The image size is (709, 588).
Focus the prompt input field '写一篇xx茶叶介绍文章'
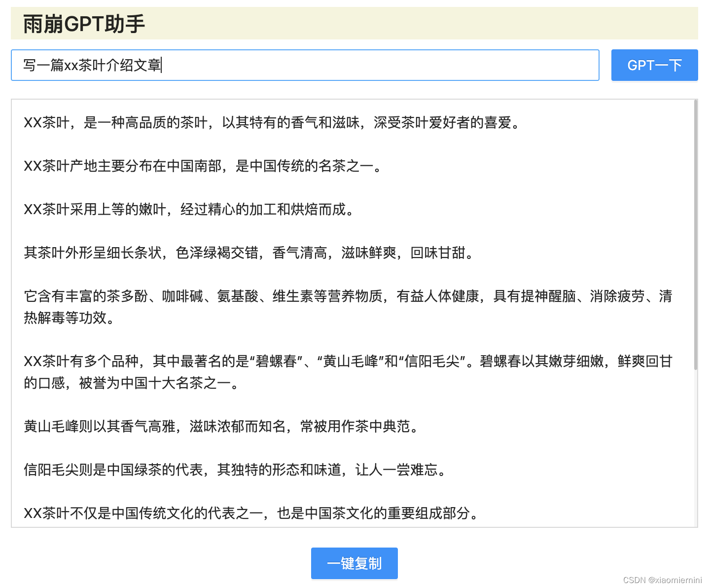(305, 65)
